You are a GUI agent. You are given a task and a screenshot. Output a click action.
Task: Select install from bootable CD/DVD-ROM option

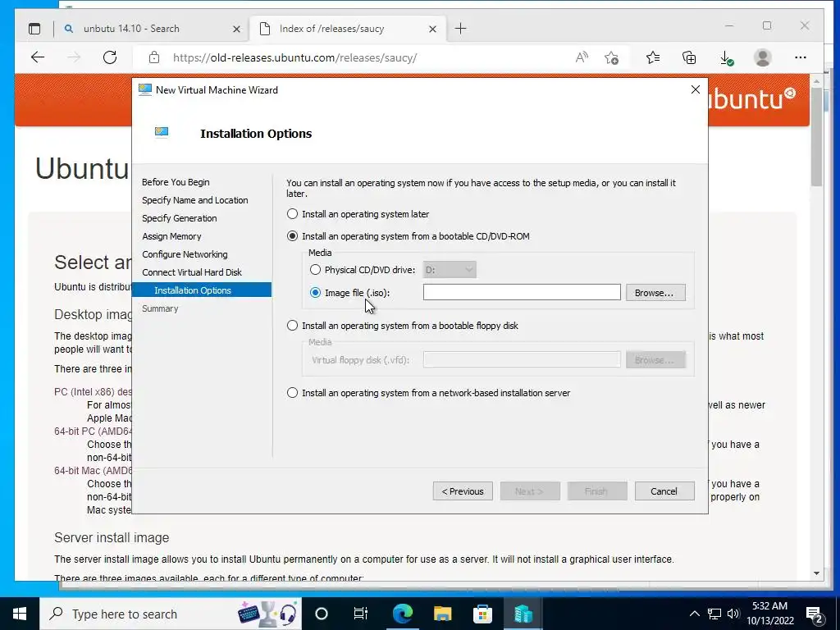coord(293,236)
